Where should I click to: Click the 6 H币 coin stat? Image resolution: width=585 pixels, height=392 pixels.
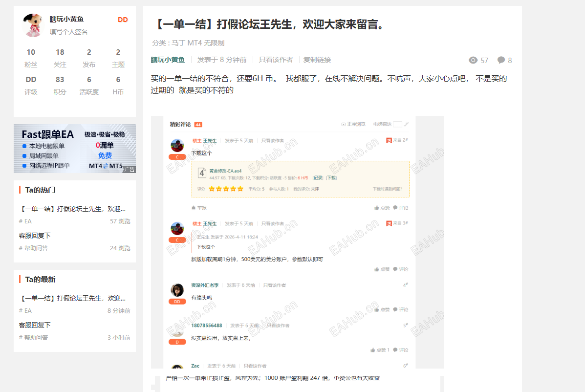(x=118, y=86)
